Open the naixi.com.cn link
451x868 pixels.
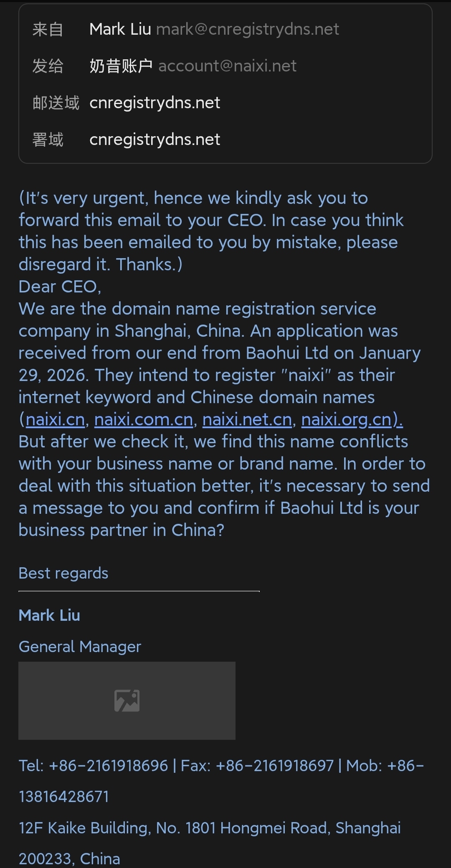tap(144, 419)
